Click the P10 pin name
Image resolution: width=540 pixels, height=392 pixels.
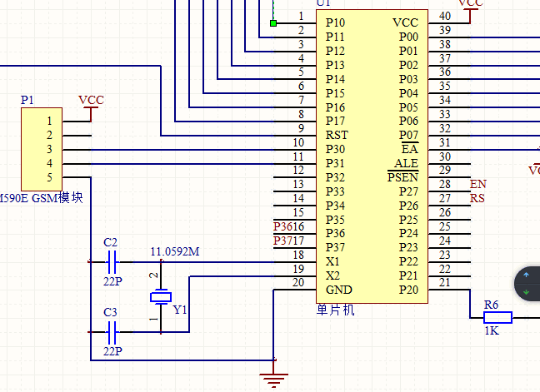[335, 22]
